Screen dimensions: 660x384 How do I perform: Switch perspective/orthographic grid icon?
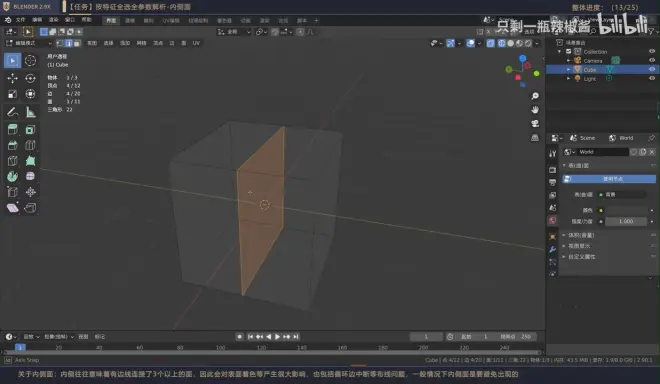tap(535, 138)
